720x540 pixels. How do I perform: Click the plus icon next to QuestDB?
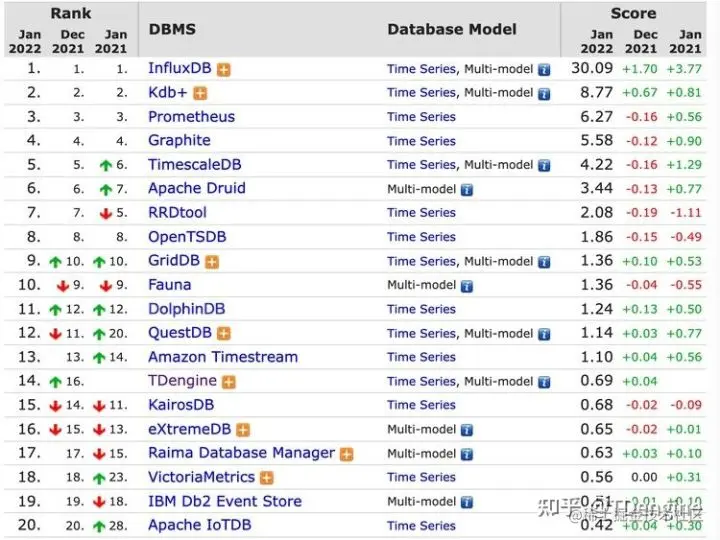[224, 333]
